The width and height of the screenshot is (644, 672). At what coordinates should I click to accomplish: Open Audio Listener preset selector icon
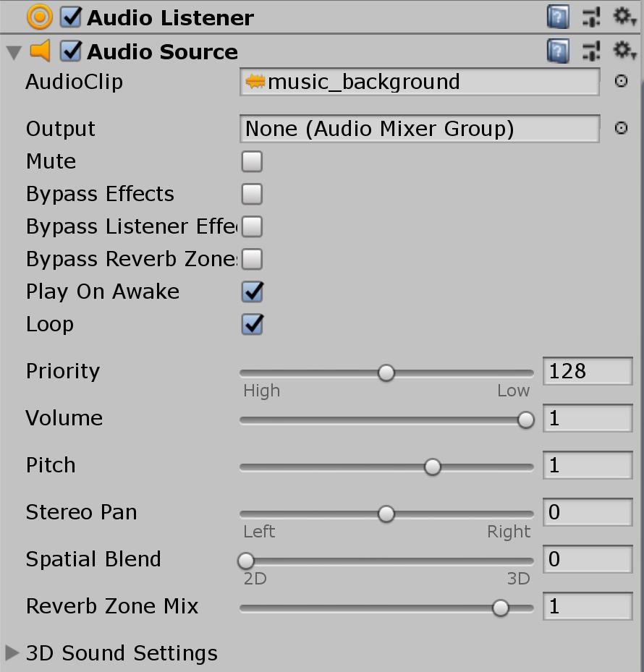pos(591,17)
